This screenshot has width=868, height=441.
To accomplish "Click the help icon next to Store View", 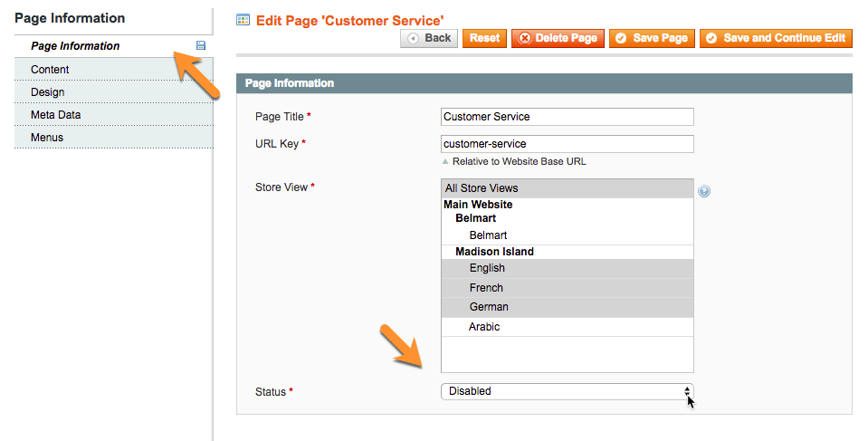I will coord(704,191).
